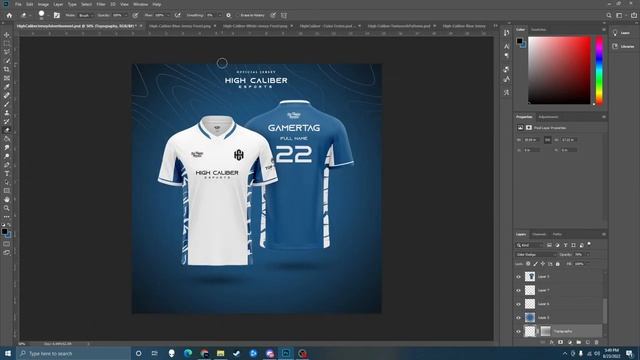Viewport: 640px width, 360px height.
Task: Select the Rectangular Marquee tool
Action: (7, 43)
